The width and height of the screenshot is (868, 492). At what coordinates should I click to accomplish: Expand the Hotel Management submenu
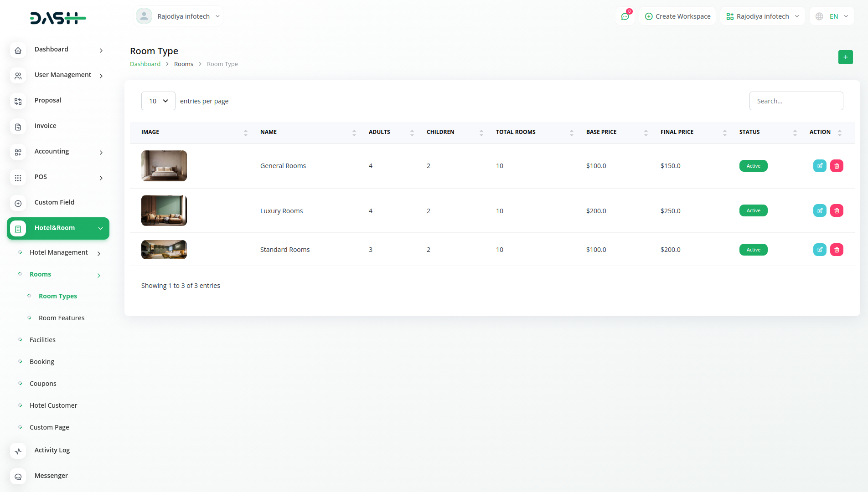59,252
